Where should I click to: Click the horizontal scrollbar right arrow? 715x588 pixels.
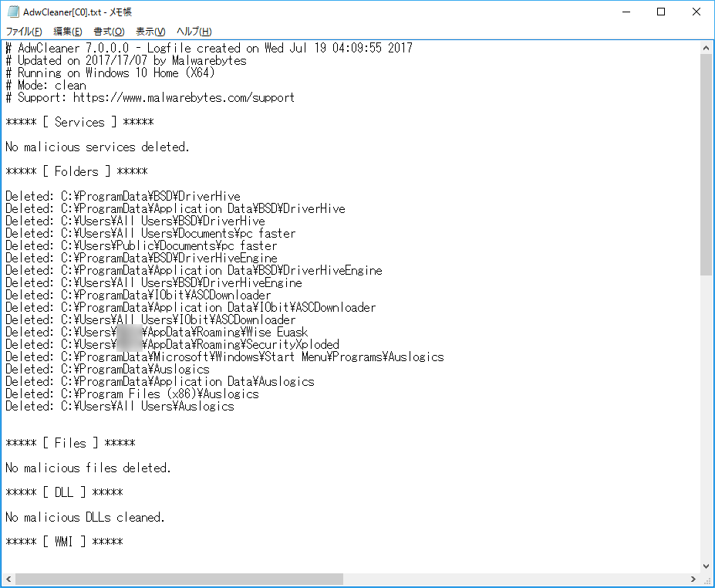693,579
